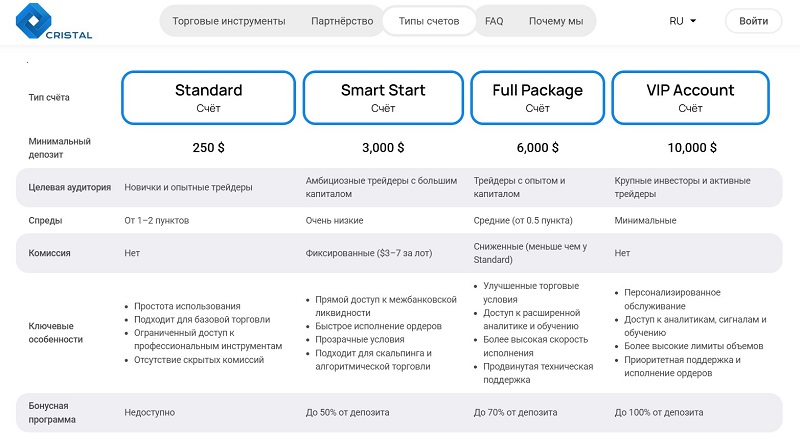Click the Войти login button

coord(754,21)
